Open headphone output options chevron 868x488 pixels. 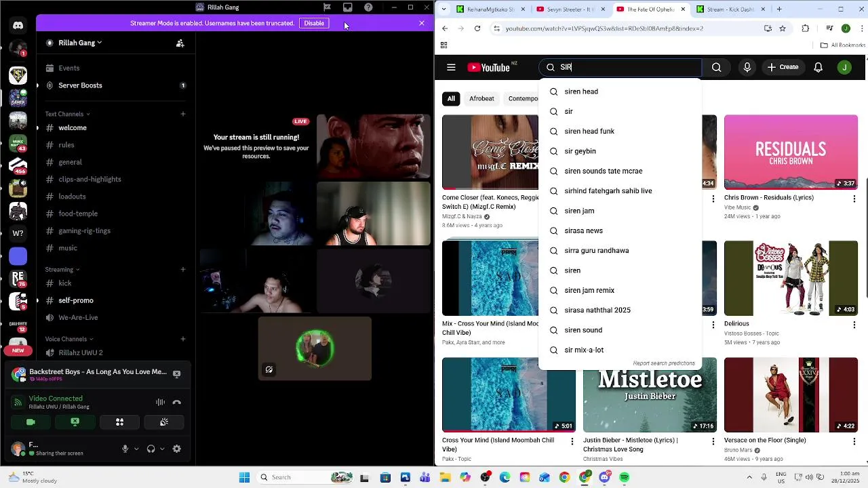[162, 449]
